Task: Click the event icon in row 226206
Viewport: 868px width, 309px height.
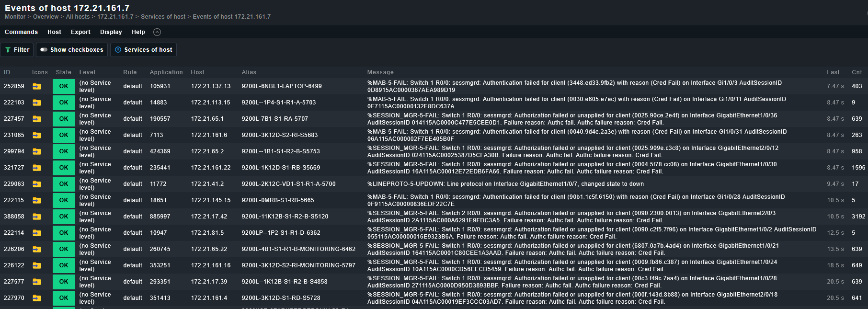Action: coord(37,250)
